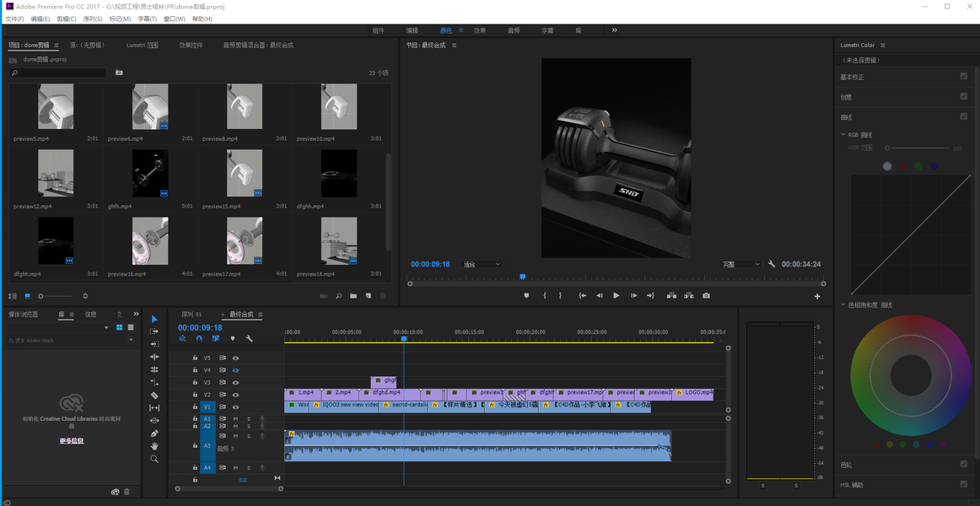Open the 效果控件 panel tab
Viewport: 980px width, 506px height.
click(191, 45)
